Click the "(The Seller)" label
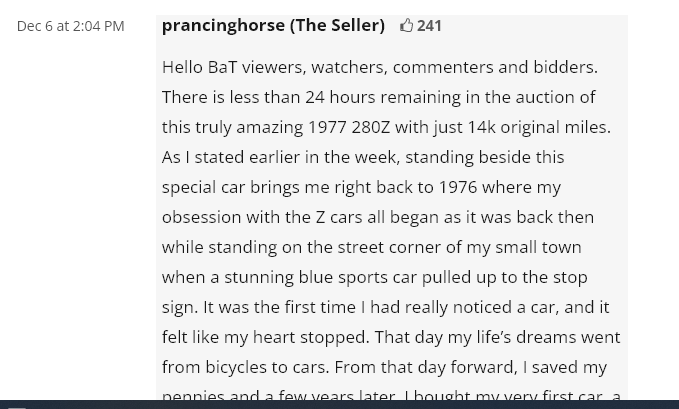The image size is (679, 409). coord(337,26)
